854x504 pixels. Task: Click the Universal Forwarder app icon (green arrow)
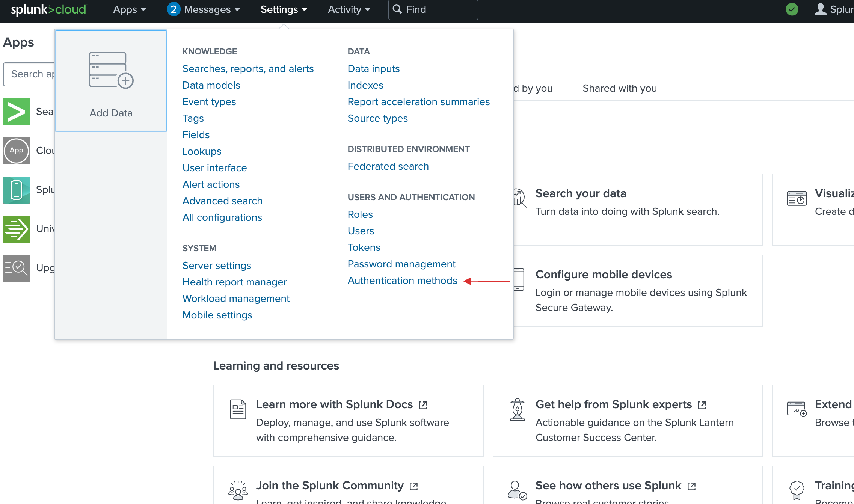[x=16, y=229]
